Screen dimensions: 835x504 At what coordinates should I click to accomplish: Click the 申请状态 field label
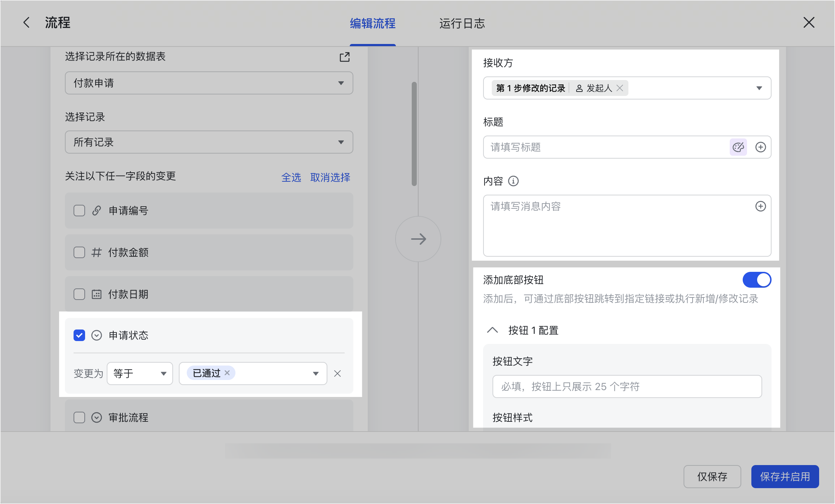128,335
